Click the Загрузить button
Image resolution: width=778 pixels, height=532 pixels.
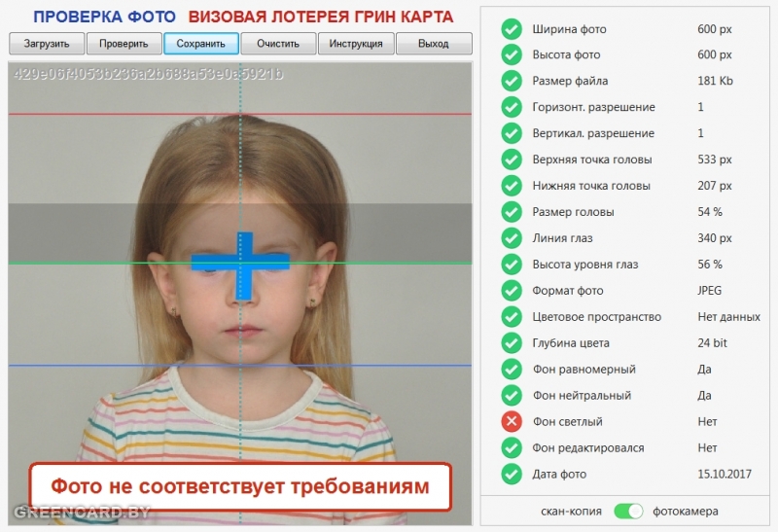coord(47,44)
